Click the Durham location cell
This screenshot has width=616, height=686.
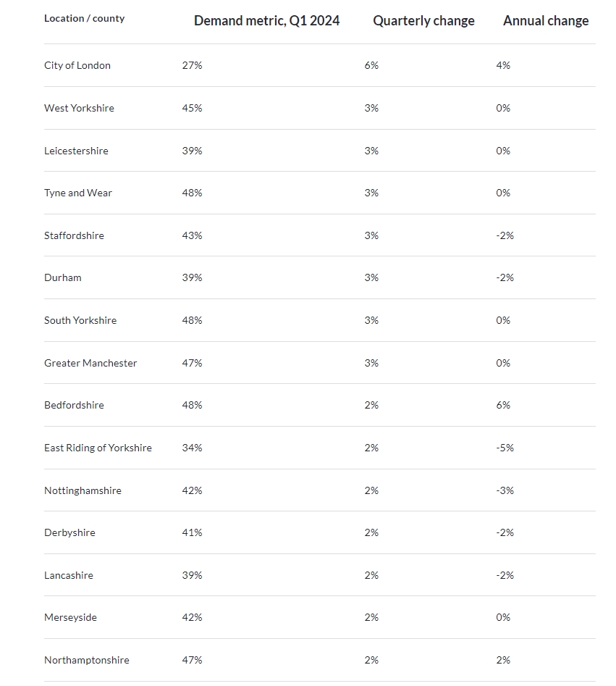point(63,277)
